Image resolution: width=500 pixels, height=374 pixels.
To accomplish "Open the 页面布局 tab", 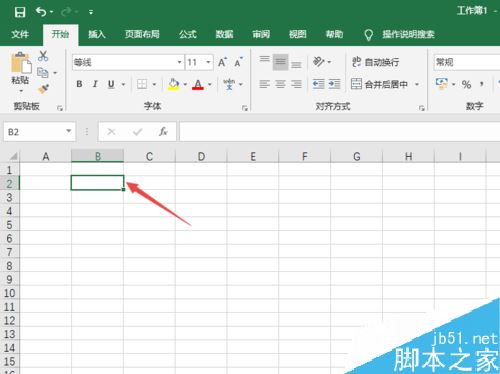I will 142,34.
